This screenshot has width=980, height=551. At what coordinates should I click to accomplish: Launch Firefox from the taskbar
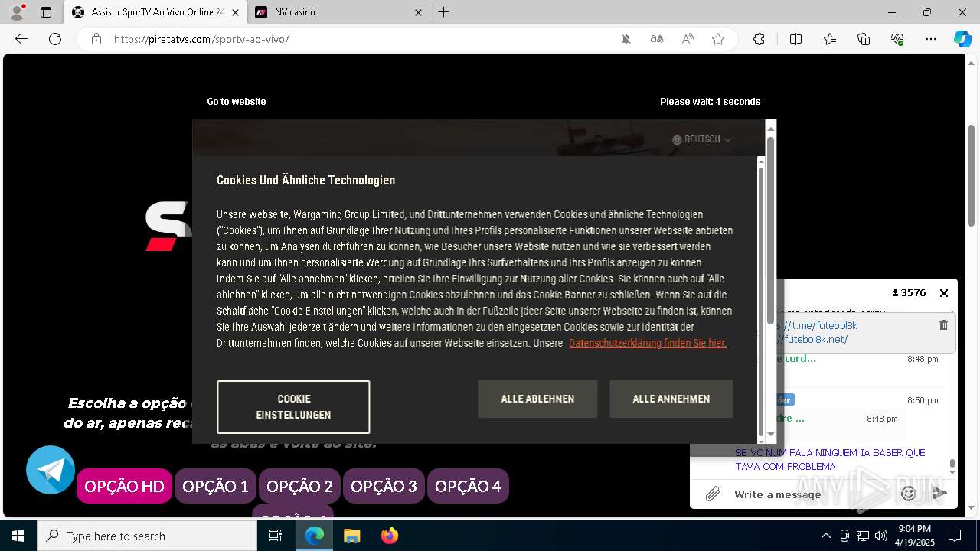click(390, 536)
